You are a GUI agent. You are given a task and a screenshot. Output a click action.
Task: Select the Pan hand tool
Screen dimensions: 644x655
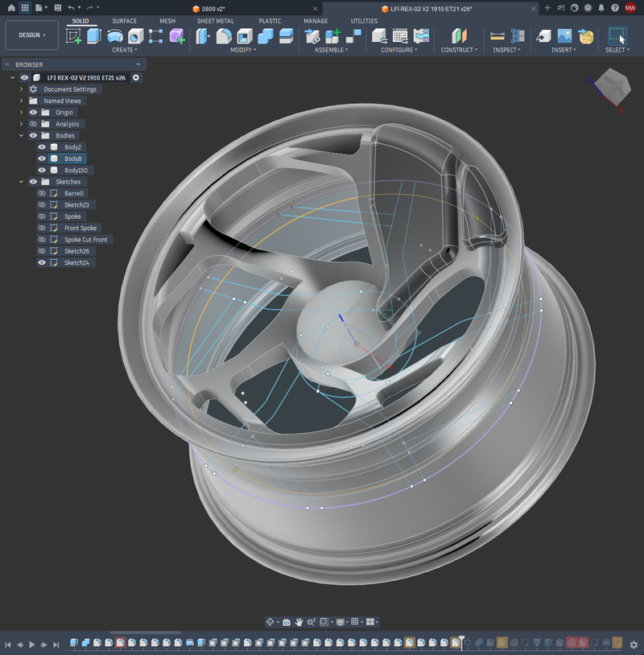click(x=299, y=622)
